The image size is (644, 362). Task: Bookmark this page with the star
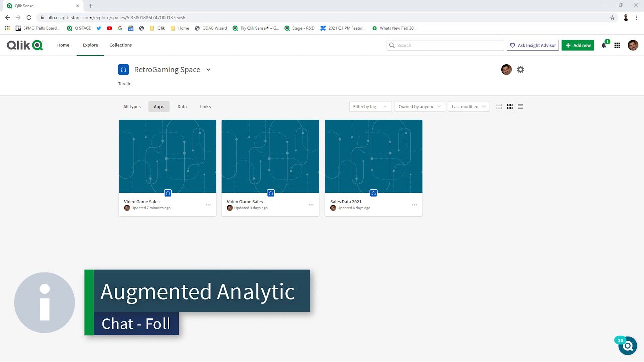612,17
